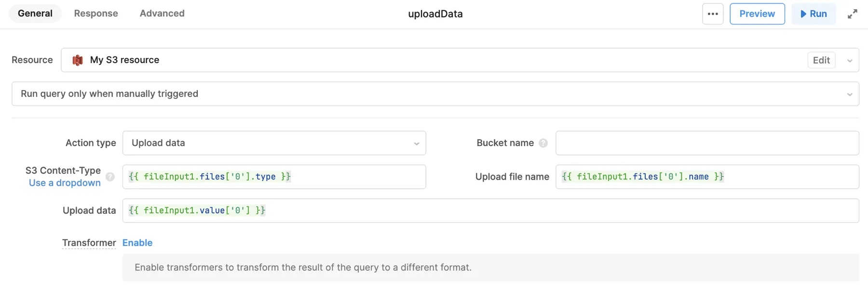Edit the My S3 resource

pyautogui.click(x=821, y=60)
